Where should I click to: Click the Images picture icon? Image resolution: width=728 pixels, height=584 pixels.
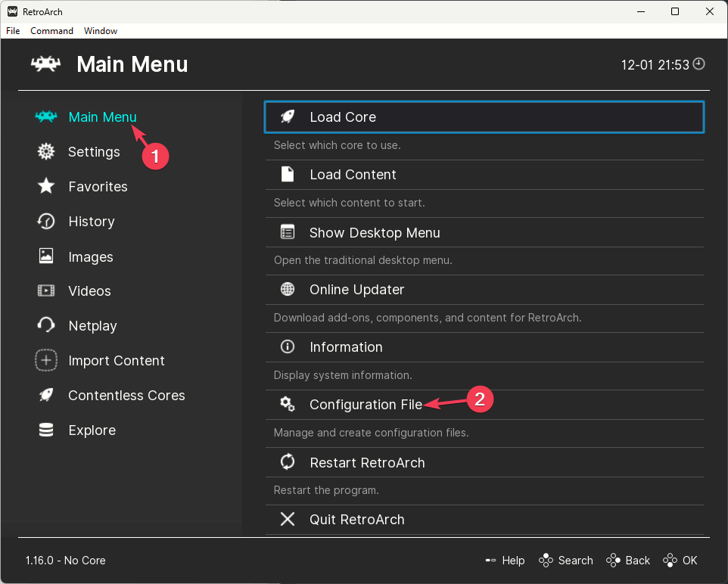tap(45, 256)
